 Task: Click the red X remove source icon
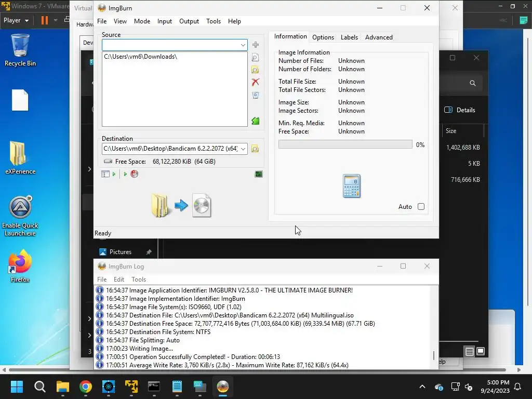(x=255, y=82)
